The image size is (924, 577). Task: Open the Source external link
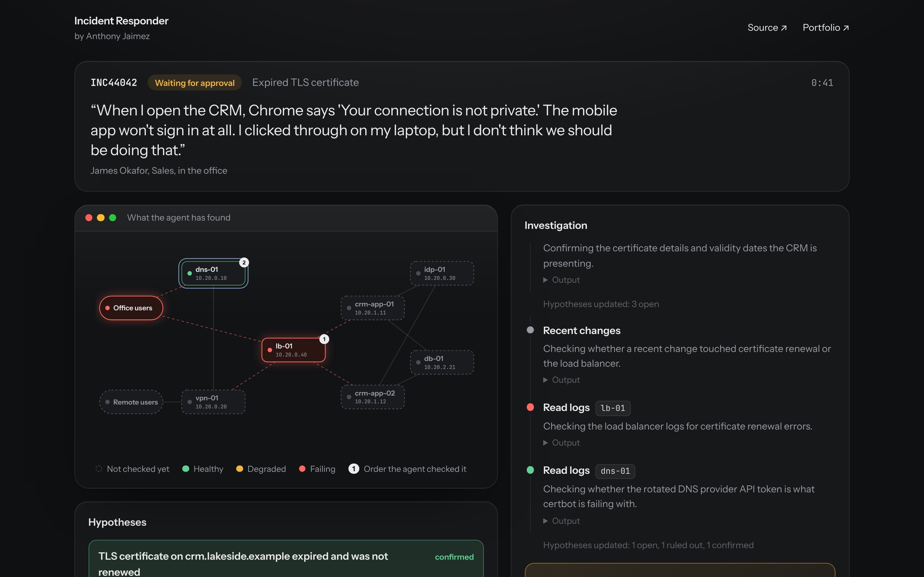click(767, 28)
